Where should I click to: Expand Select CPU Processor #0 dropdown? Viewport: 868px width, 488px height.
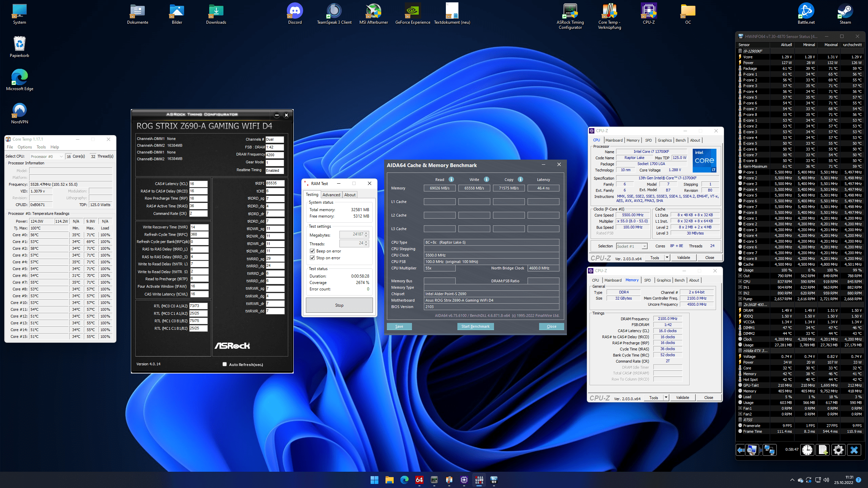pos(61,156)
